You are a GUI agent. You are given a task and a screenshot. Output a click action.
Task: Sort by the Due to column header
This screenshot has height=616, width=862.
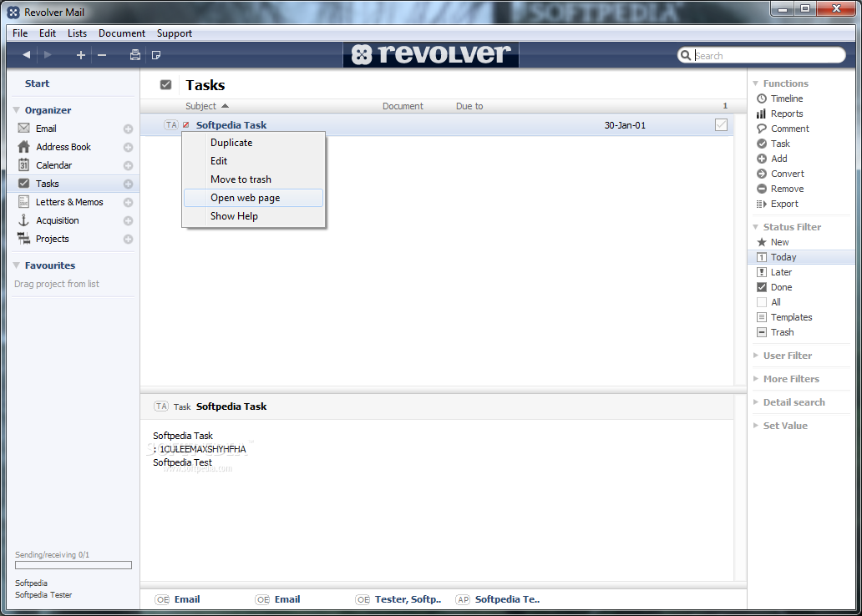(x=469, y=106)
